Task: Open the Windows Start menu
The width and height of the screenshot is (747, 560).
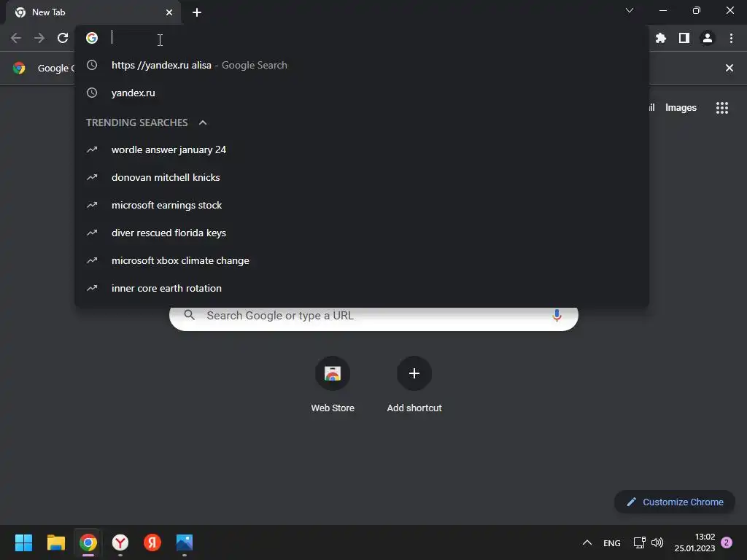Action: point(23,542)
